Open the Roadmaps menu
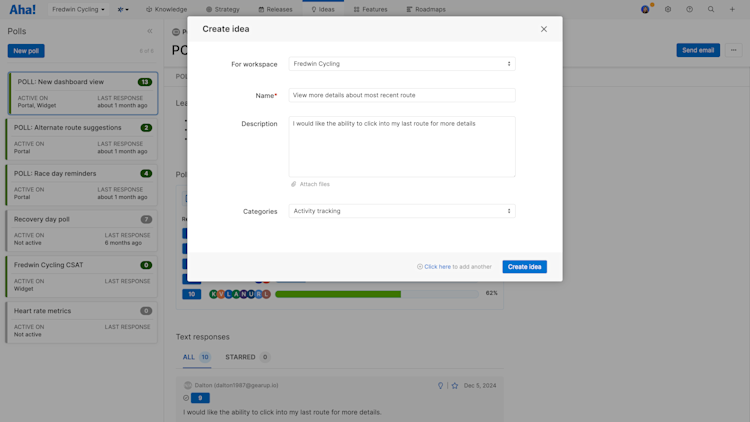Screen dimensions: 750x422 tap(426, 10)
